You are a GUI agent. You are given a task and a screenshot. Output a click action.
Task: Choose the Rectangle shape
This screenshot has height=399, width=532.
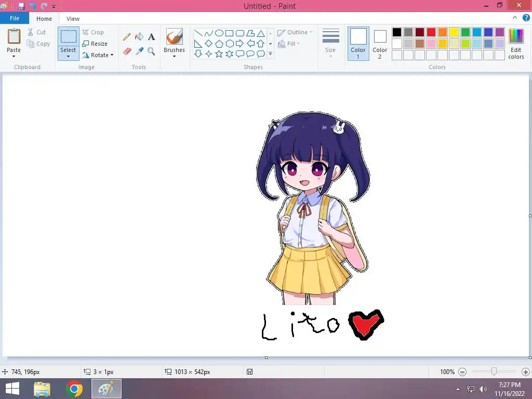click(x=229, y=33)
